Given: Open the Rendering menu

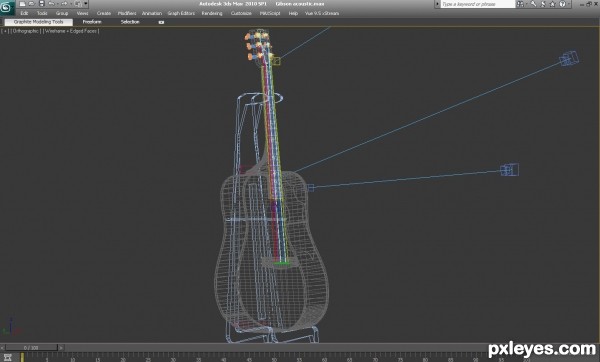Looking at the screenshot, I should [x=212, y=13].
